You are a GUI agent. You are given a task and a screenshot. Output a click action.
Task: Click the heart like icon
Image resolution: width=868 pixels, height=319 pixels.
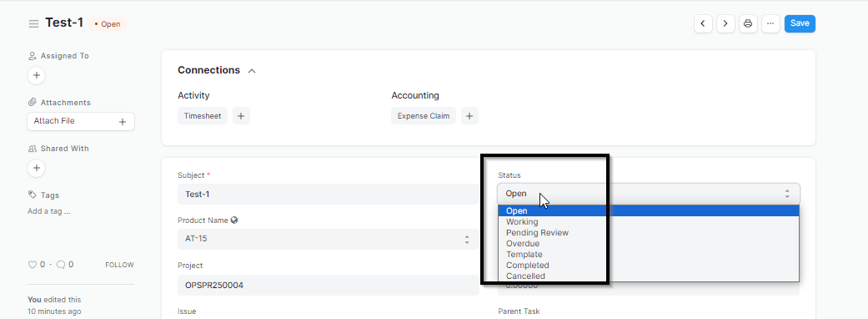click(33, 265)
